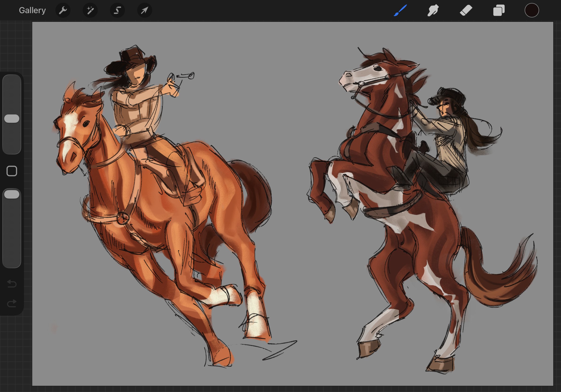561x392 pixels.
Task: Open the Adjustments magic wand menu
Action: point(90,10)
